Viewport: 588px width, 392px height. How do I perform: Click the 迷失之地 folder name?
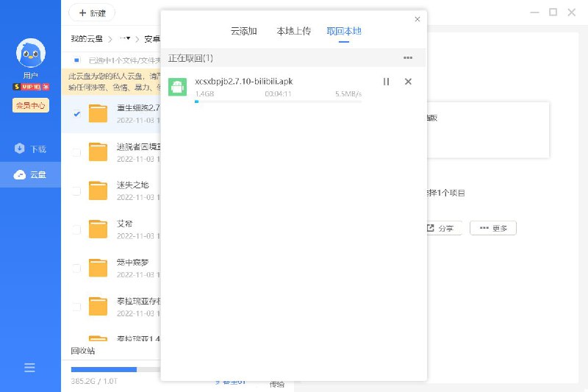[133, 185]
